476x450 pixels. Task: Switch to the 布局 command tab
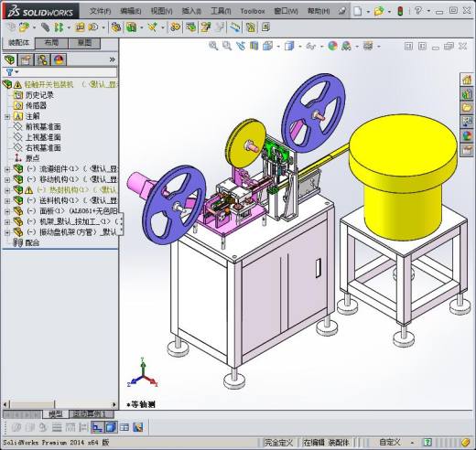(x=51, y=43)
